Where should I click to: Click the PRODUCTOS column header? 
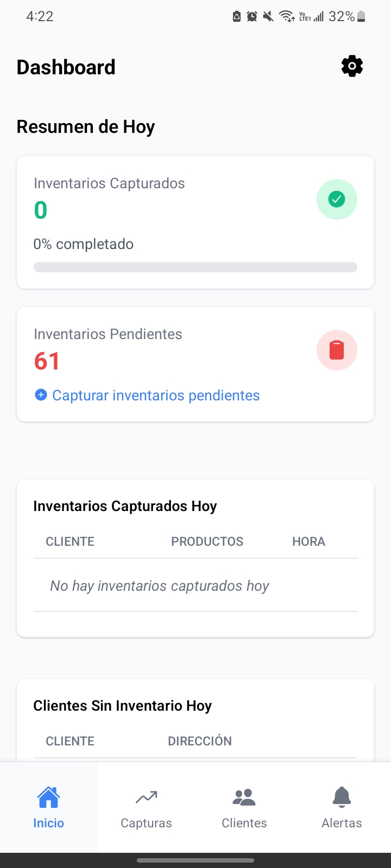pos(207,541)
